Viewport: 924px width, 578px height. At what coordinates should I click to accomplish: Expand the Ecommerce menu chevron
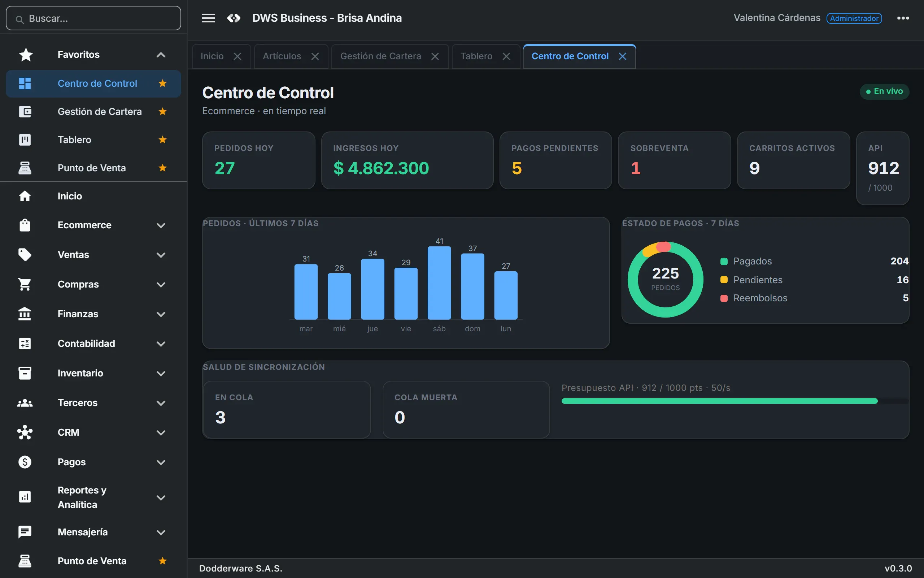161,225
